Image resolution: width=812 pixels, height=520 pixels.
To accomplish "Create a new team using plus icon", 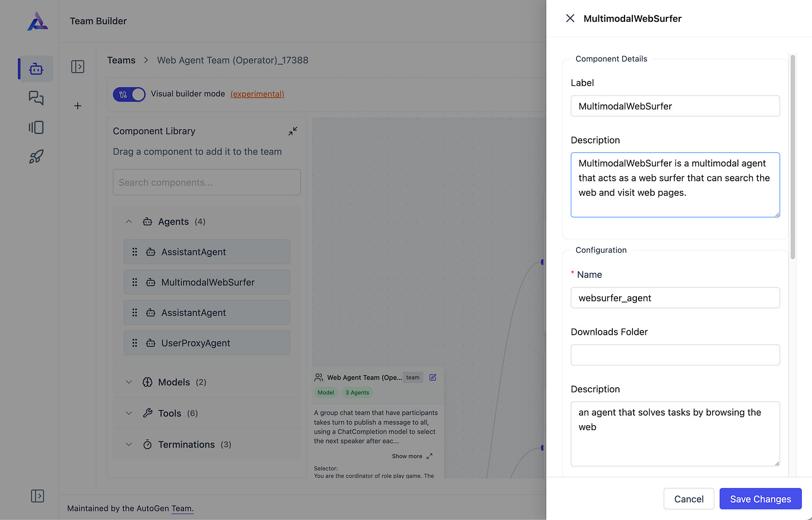I will [x=78, y=105].
